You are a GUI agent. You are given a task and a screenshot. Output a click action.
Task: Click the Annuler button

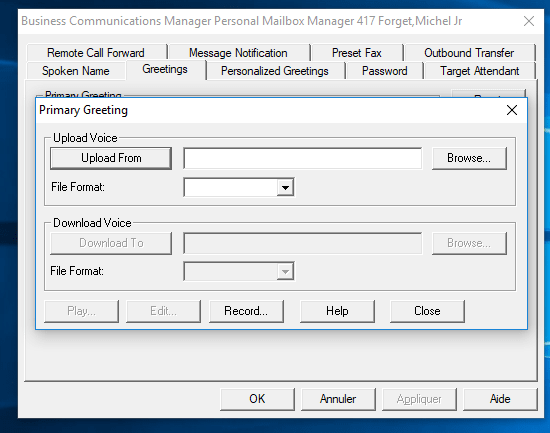pyautogui.click(x=338, y=399)
